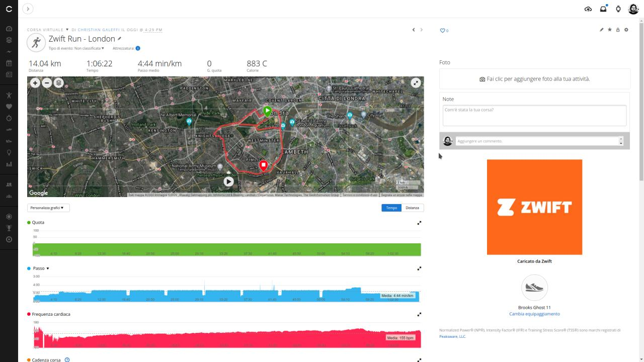This screenshot has height=362, width=644.
Task: Open the Passo chart options dropdown
Action: point(47,268)
